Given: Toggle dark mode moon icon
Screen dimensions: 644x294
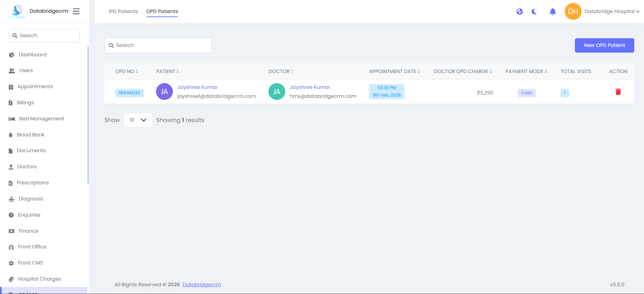Looking at the screenshot, I should tap(534, 12).
